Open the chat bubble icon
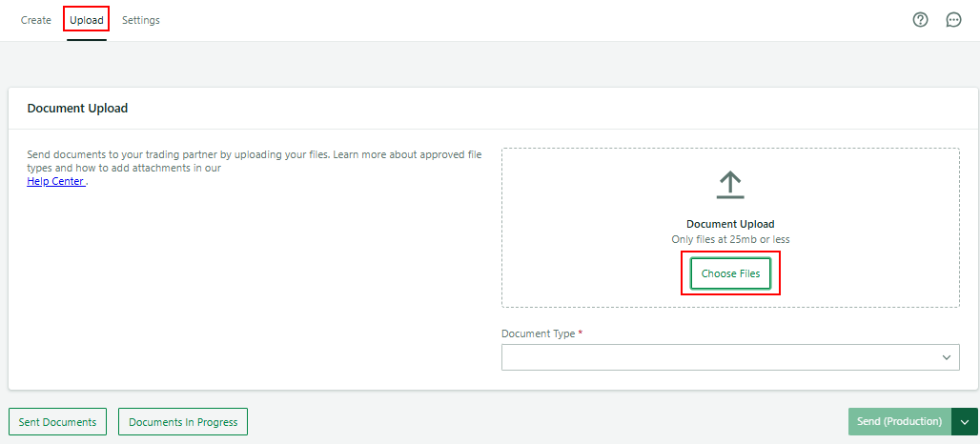This screenshot has height=444, width=980. tap(953, 20)
